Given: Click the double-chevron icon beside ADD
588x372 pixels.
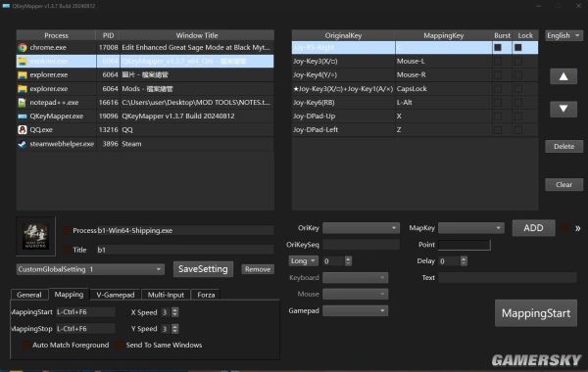Looking at the screenshot, I should [x=577, y=228].
